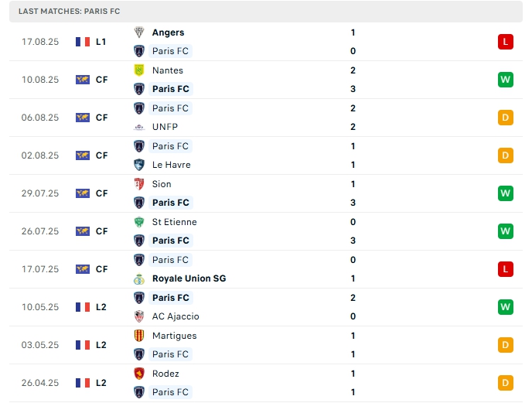Screen dimensions: 532x403
Task: Click the French flag beside L1
Action: point(83,42)
